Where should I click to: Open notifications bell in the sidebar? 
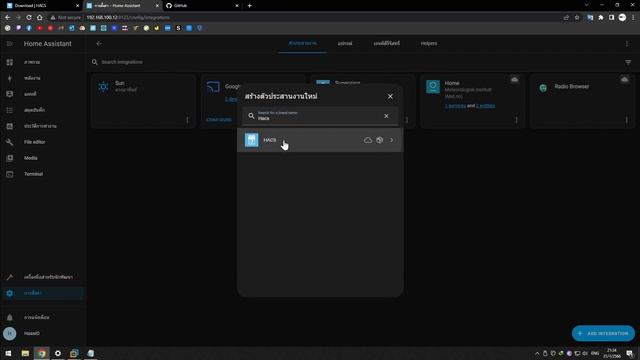(x=43, y=317)
